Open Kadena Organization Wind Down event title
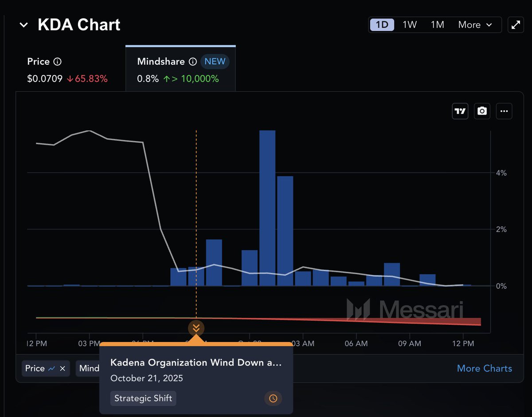The width and height of the screenshot is (532, 417). 196,362
